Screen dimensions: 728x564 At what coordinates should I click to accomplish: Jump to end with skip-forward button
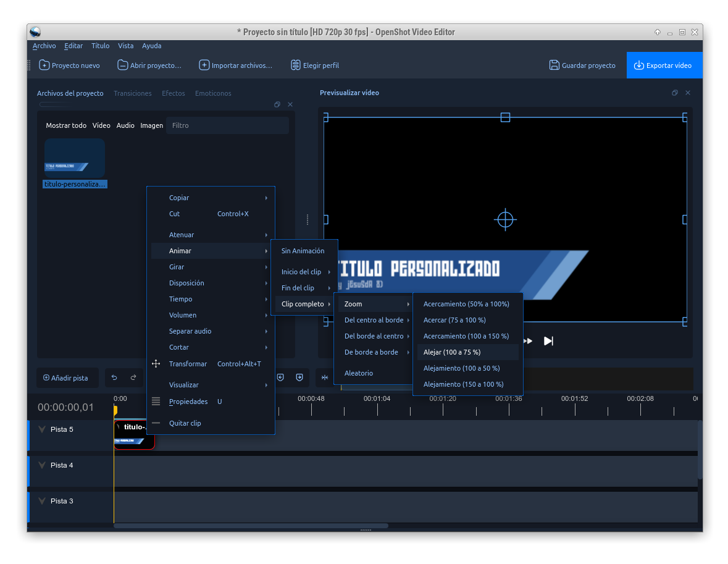point(548,341)
